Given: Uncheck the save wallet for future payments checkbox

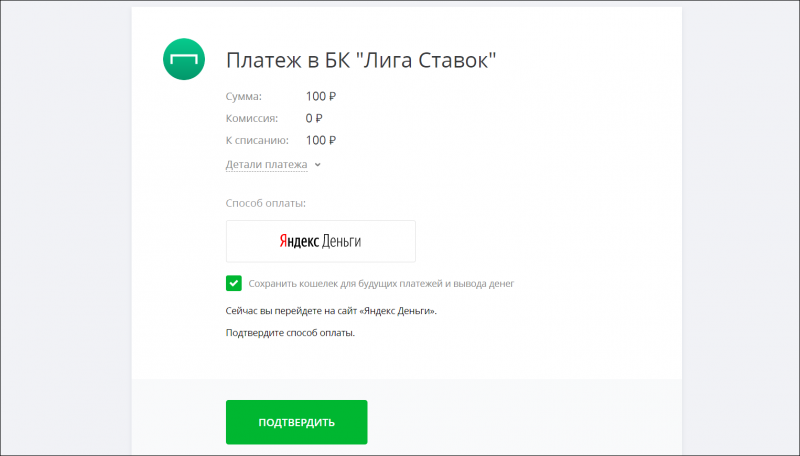Looking at the screenshot, I should [x=234, y=283].
